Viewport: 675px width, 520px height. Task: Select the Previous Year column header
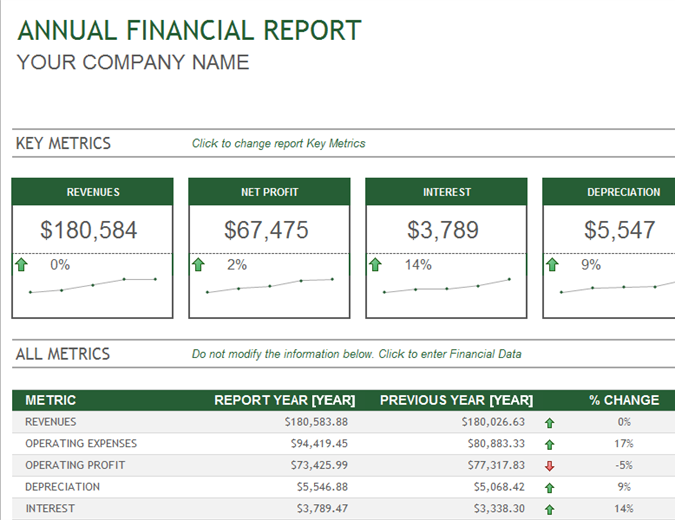tap(456, 400)
